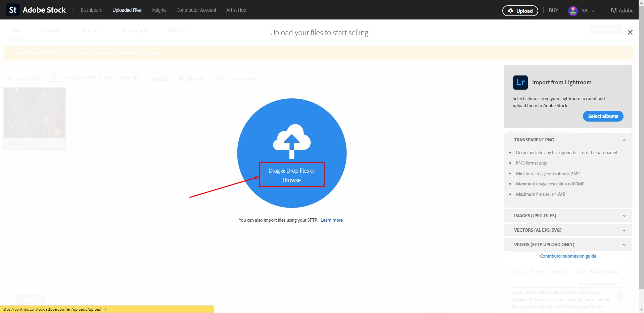The height and width of the screenshot is (313, 644).
Task: Click the Select albums button
Action: click(x=603, y=116)
